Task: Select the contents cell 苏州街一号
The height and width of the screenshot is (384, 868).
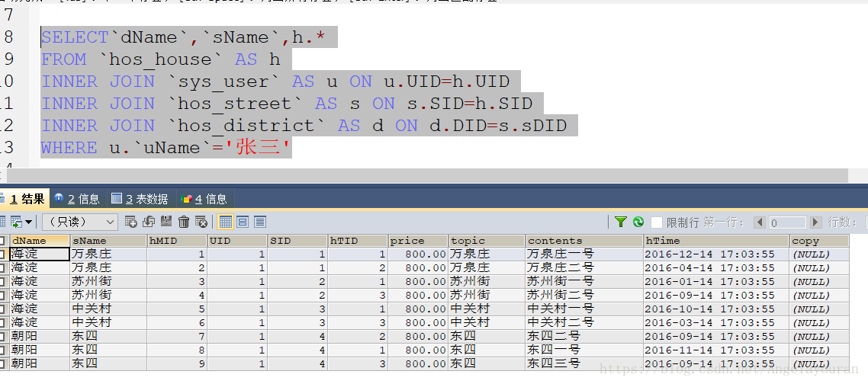Action: click(x=584, y=282)
